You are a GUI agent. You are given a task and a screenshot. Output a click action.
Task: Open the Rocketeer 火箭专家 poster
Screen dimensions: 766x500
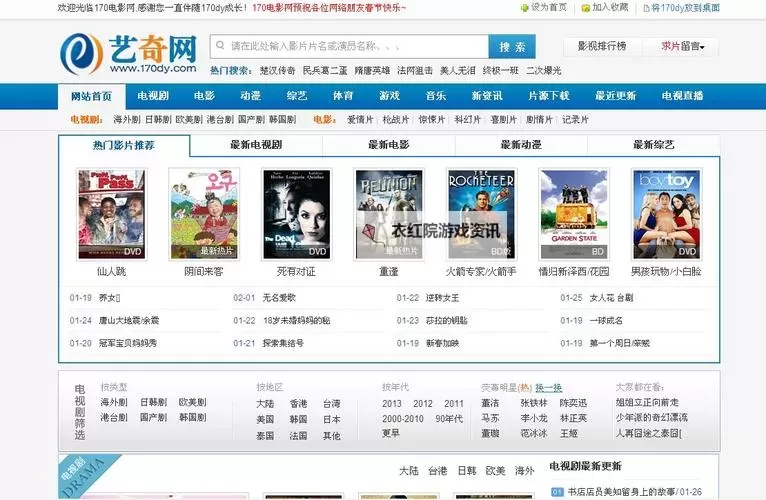482,214
